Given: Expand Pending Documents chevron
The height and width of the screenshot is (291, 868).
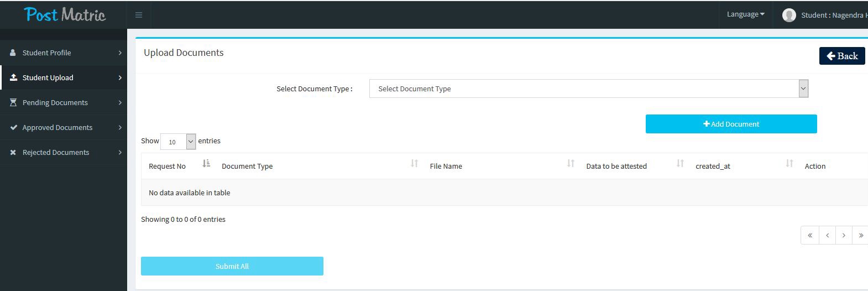Looking at the screenshot, I should tap(120, 102).
